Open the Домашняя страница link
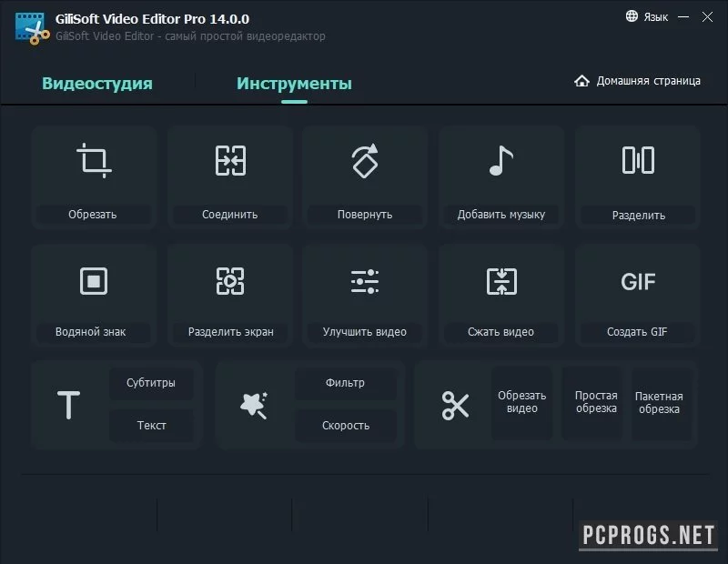Image resolution: width=728 pixels, height=564 pixels. pyautogui.click(x=648, y=81)
